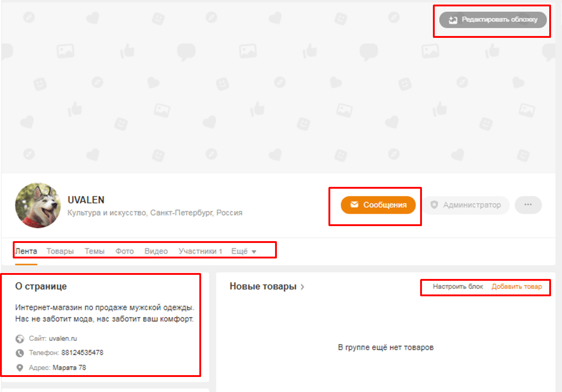Click the location pin icon next to Адрес
This screenshot has height=392, width=562.
(x=20, y=367)
